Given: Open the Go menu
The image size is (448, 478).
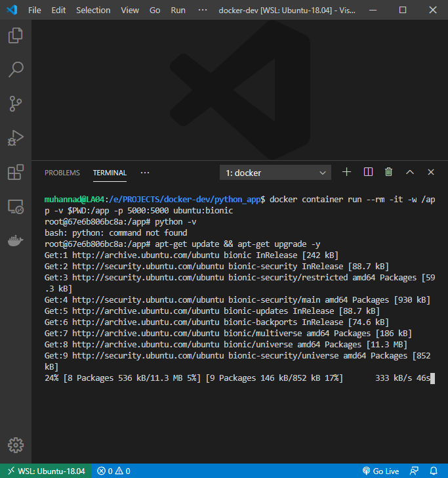Looking at the screenshot, I should pyautogui.click(x=155, y=10).
